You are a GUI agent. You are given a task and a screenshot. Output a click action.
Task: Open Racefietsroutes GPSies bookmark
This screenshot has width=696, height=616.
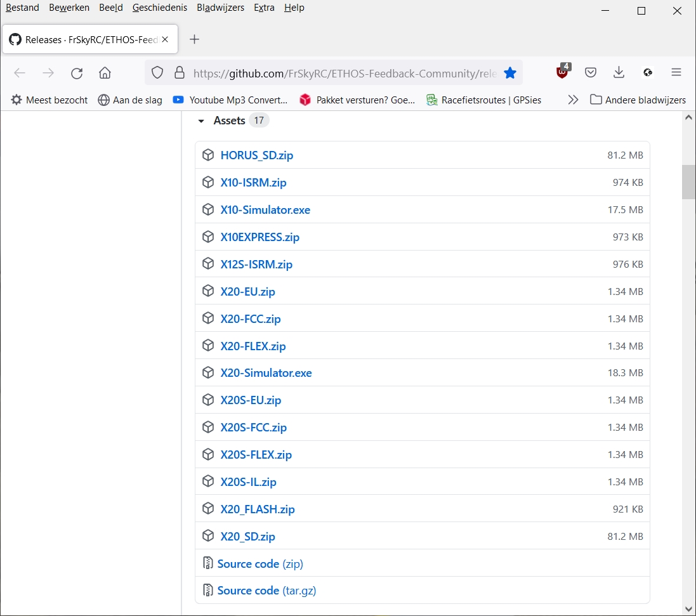(x=484, y=100)
